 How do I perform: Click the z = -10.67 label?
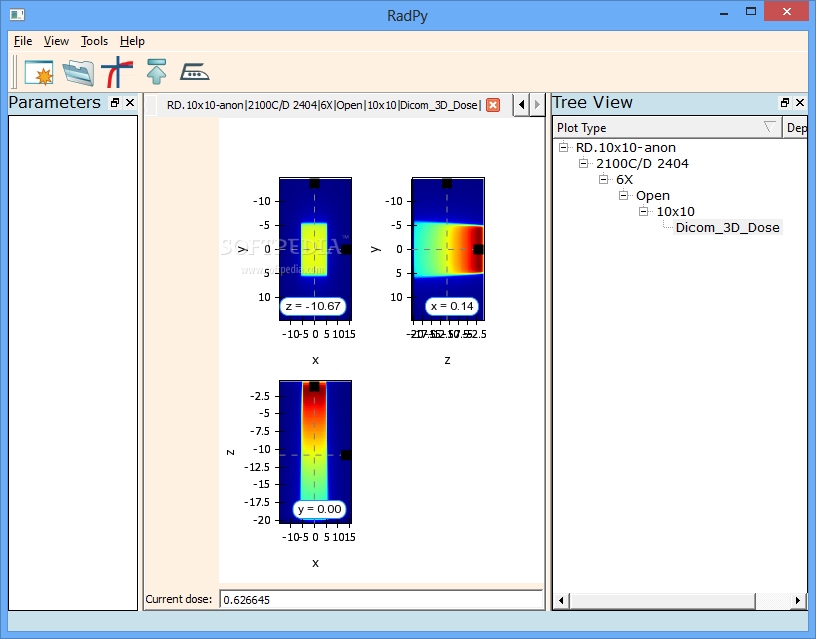[x=313, y=306]
